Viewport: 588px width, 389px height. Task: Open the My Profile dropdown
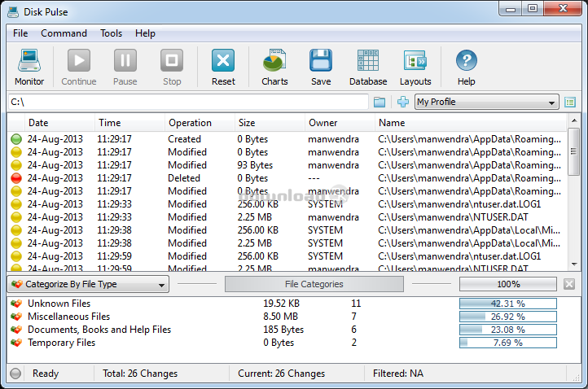pos(487,102)
